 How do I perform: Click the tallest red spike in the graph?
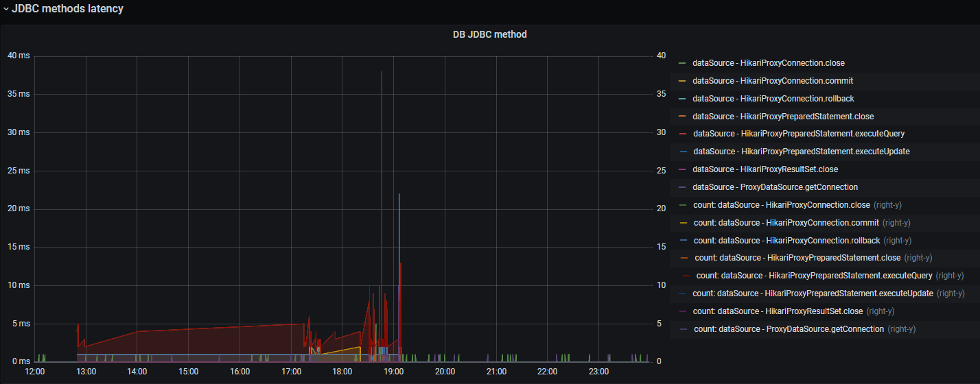point(382,74)
